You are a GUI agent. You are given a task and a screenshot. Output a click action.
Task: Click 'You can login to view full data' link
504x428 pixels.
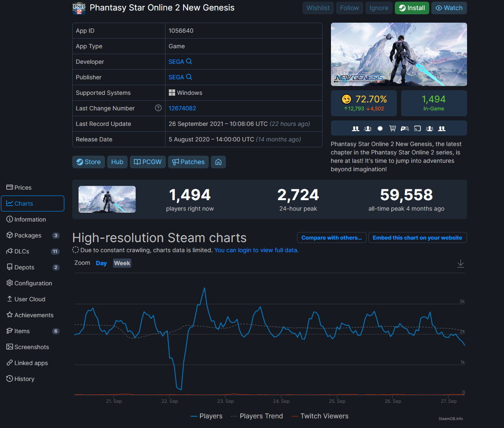[x=256, y=250]
